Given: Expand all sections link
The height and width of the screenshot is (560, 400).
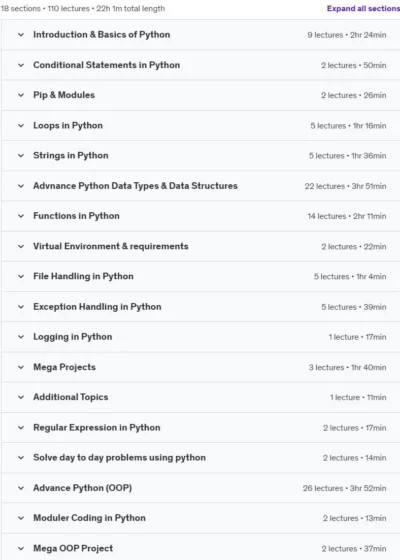Looking at the screenshot, I should coord(363,9).
